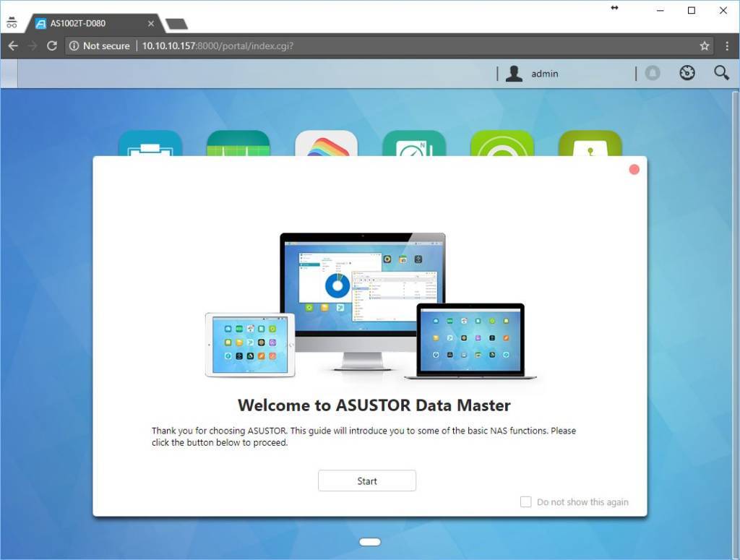
Task: Open Chrome three-dot menu
Action: 727,46
